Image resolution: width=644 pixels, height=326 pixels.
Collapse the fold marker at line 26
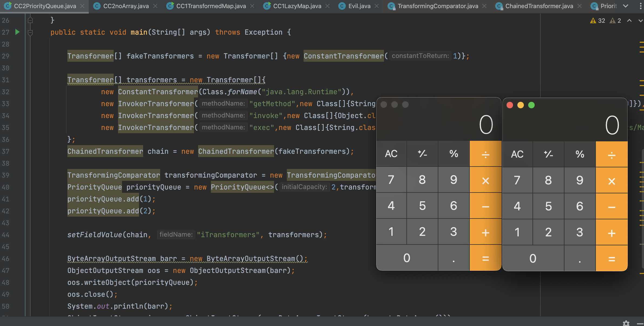30,20
